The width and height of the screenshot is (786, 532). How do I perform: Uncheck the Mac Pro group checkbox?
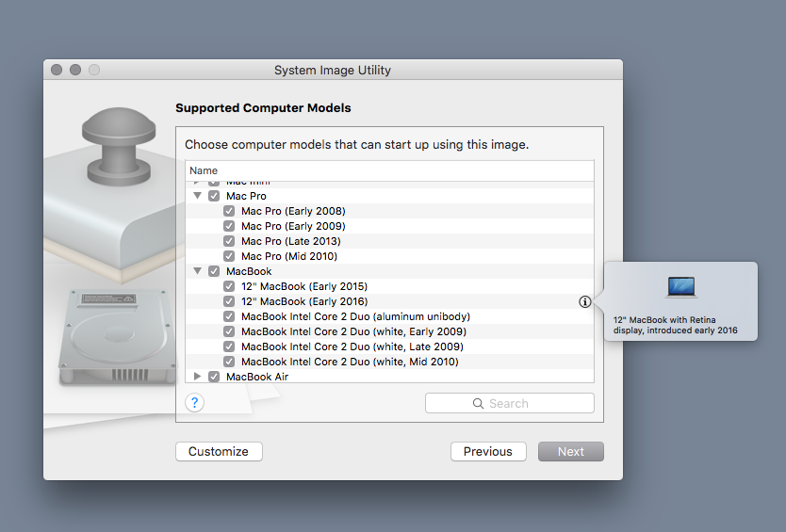(214, 196)
